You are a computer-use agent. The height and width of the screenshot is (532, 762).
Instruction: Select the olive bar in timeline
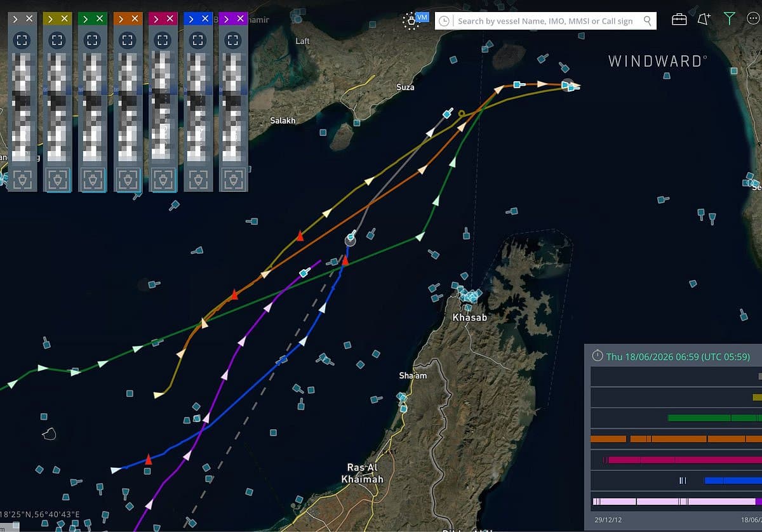click(757, 397)
